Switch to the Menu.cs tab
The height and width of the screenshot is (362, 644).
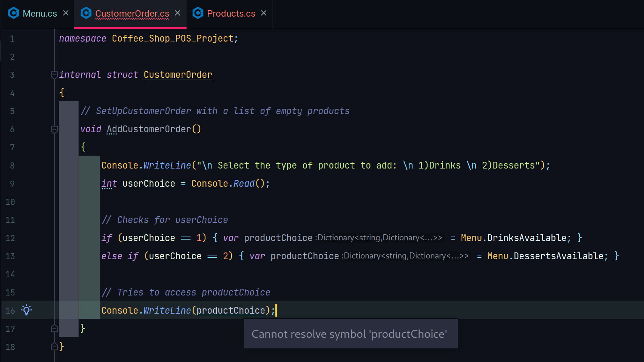(40, 14)
